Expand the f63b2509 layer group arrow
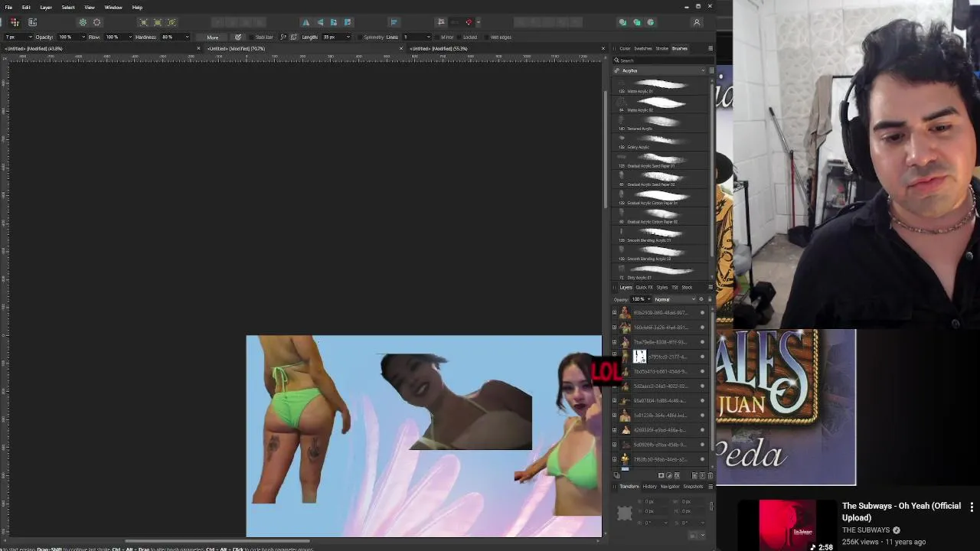 pos(614,313)
